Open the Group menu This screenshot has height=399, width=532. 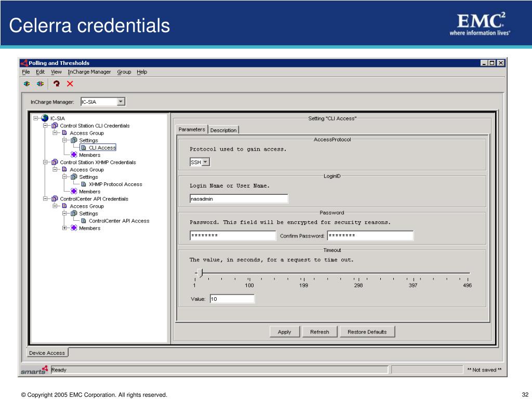[x=124, y=72]
